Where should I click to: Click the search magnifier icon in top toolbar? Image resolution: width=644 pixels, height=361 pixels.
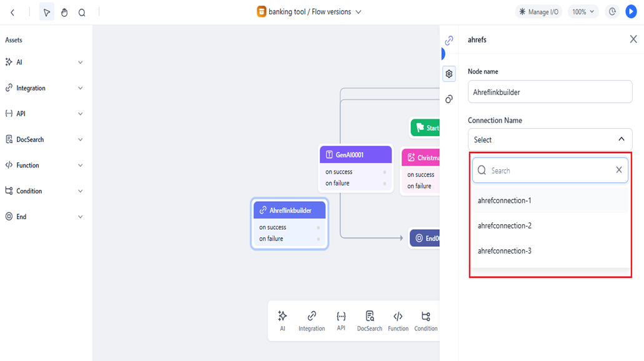tap(82, 12)
